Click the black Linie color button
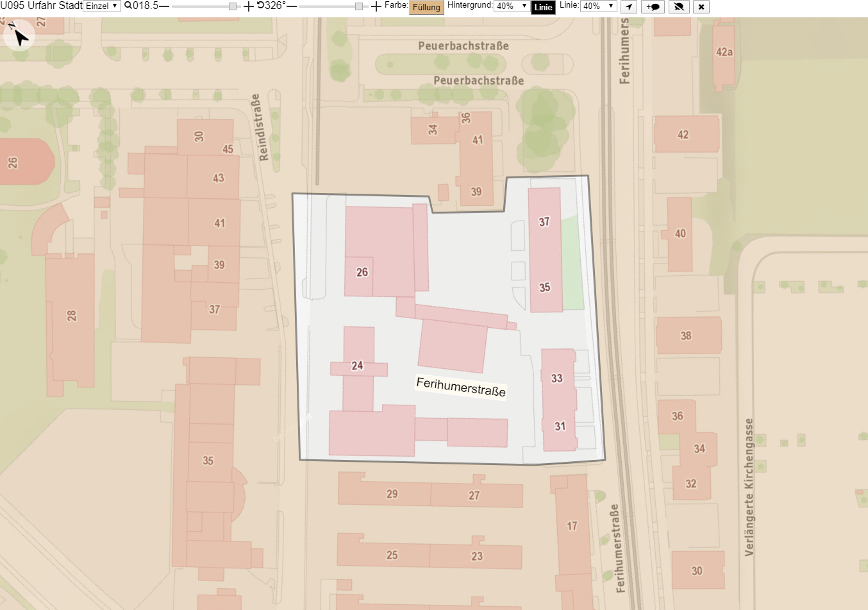 coord(544,7)
